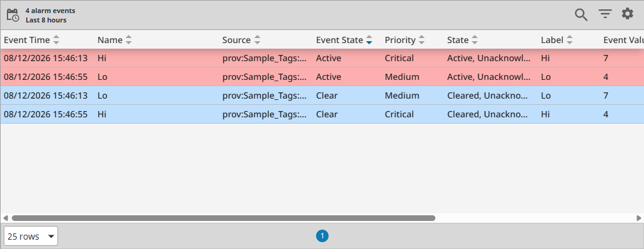Sort by Priority column arrows
This screenshot has height=249, width=644.
click(422, 40)
